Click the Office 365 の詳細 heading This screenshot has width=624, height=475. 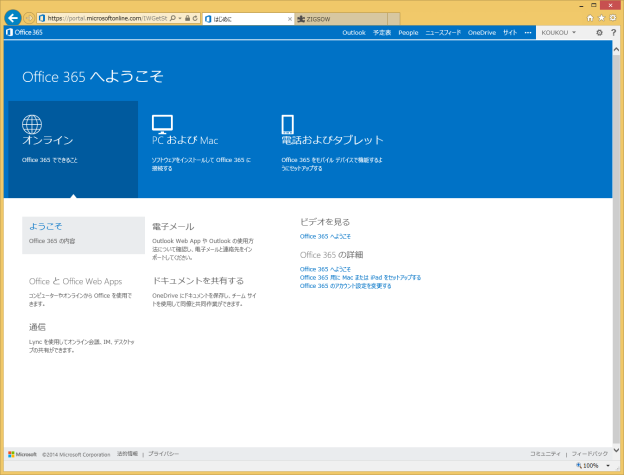332,255
